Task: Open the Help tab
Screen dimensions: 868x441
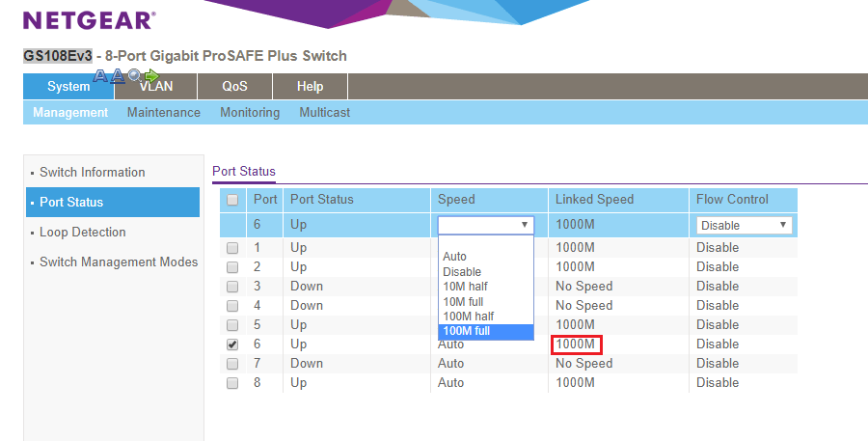Action: pos(310,86)
